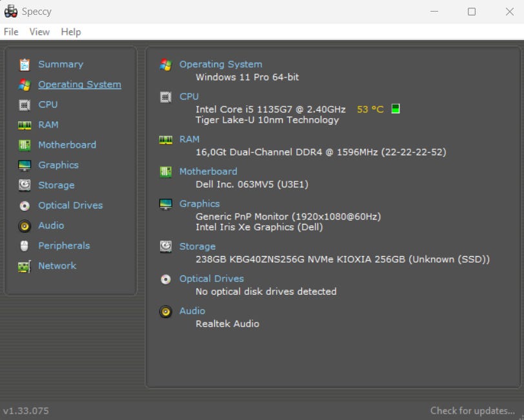This screenshot has width=524, height=420.
Task: Click the CPU chip icon in summary pane
Action: click(166, 97)
